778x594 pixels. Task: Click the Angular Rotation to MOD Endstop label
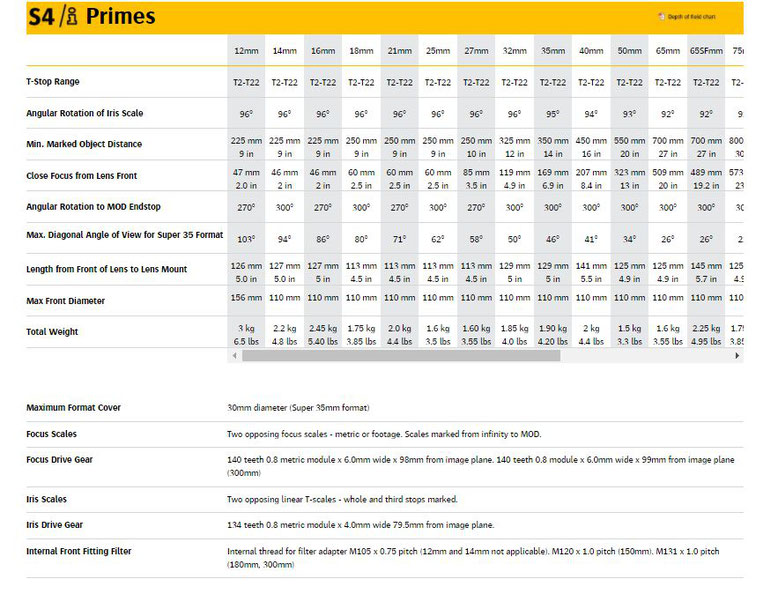(x=93, y=206)
